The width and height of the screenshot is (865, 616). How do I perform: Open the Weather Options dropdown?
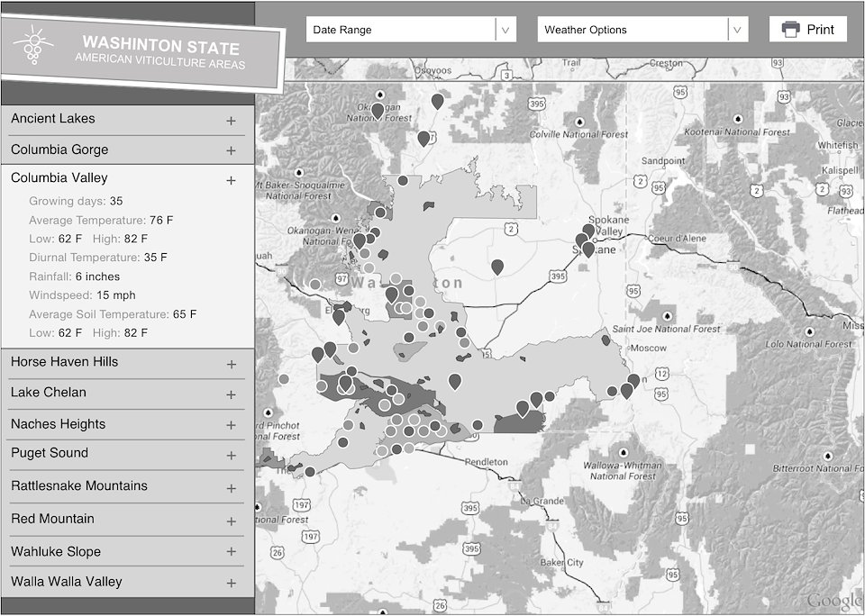pos(642,30)
